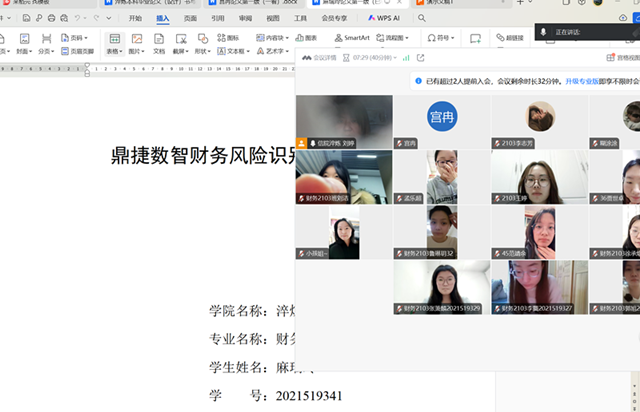This screenshot has height=412, width=640.
Task: Click the Undo arrow icon
Action: pyautogui.click(x=77, y=18)
